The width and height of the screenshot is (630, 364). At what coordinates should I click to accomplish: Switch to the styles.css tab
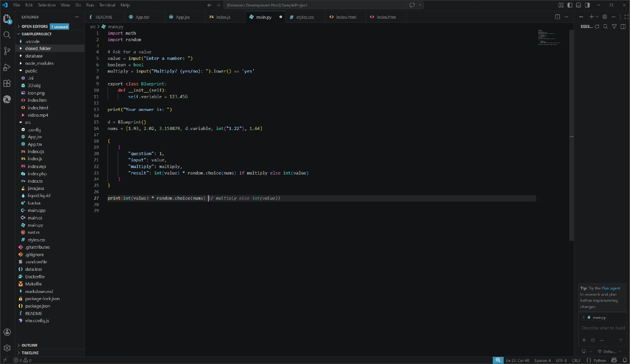pyautogui.click(x=306, y=17)
